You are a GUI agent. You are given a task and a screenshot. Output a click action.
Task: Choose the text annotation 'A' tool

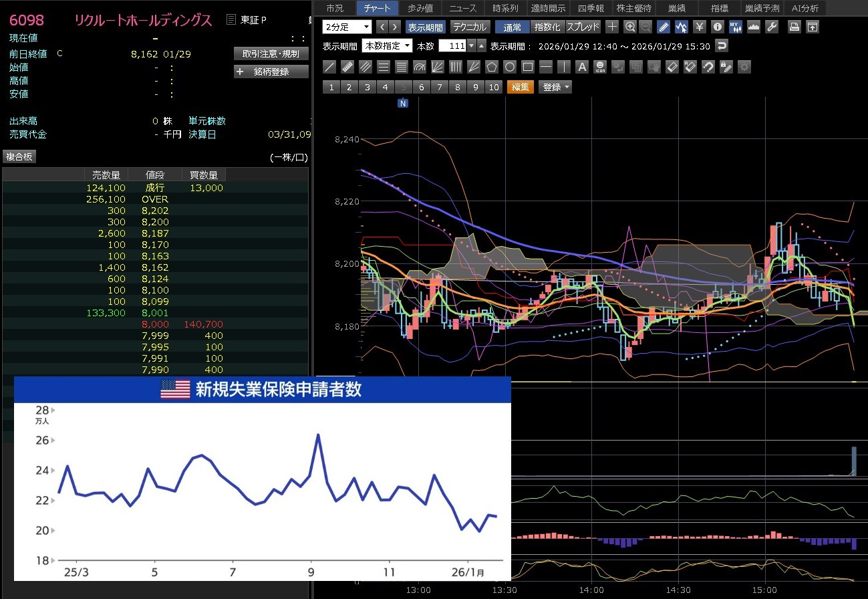582,67
